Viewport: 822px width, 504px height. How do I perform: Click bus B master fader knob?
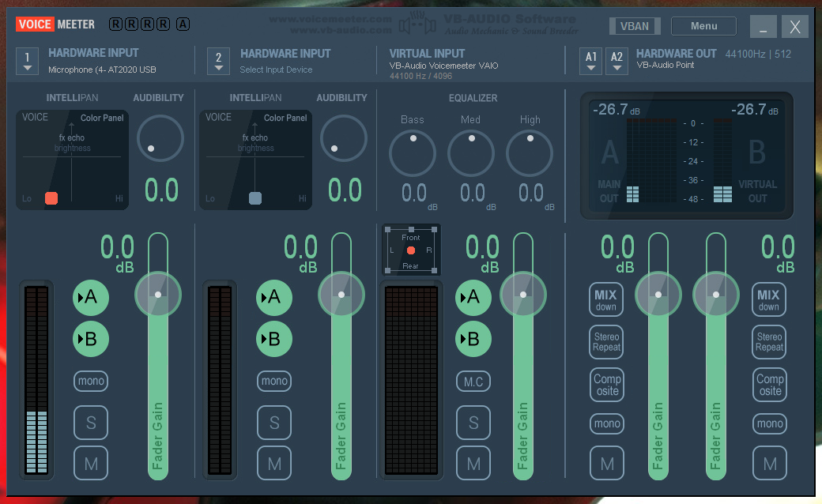click(x=715, y=295)
